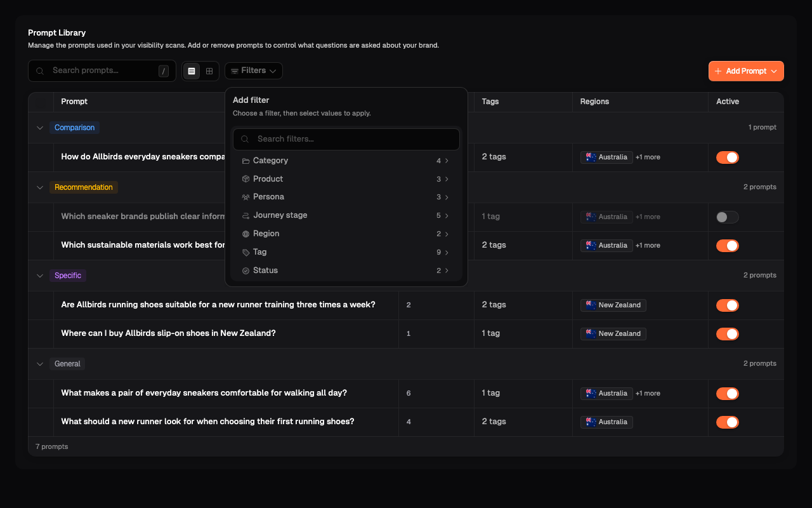Click the magnifier icon in Search filters
The image size is (812, 508).
[245, 139]
